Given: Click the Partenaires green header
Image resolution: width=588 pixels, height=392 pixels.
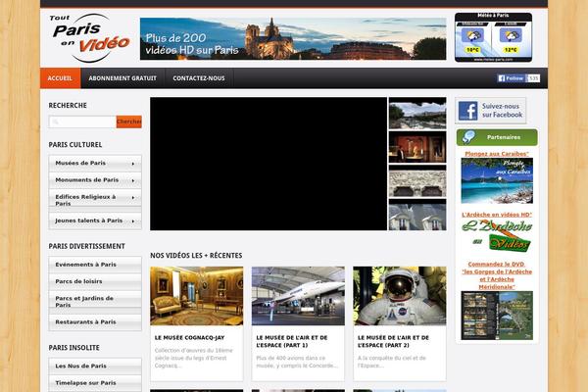Looking at the screenshot, I should [x=497, y=137].
